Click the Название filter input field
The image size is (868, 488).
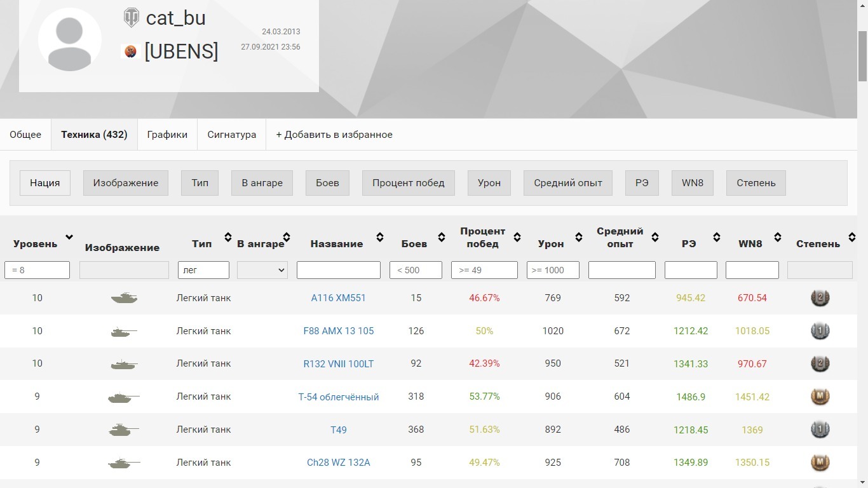(x=338, y=270)
